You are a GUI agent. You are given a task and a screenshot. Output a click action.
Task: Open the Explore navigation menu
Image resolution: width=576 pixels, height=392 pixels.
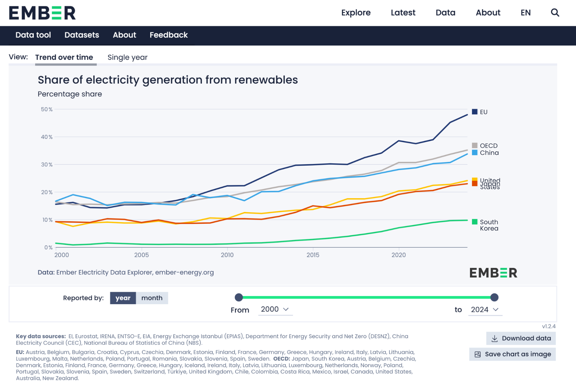pos(356,13)
